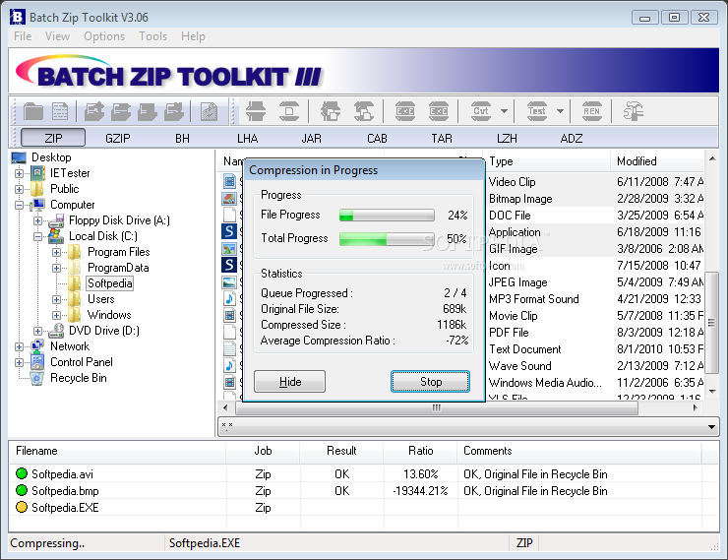Click the Desktop icon at tree root
728x560 pixels.
tap(19, 157)
